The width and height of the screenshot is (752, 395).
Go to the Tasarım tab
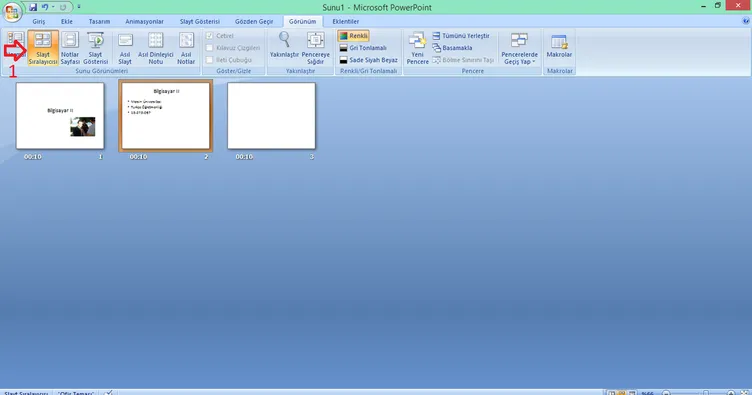(x=99, y=22)
